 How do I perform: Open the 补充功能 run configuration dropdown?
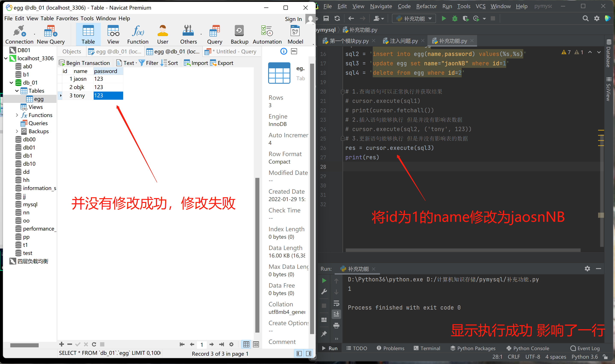click(414, 18)
